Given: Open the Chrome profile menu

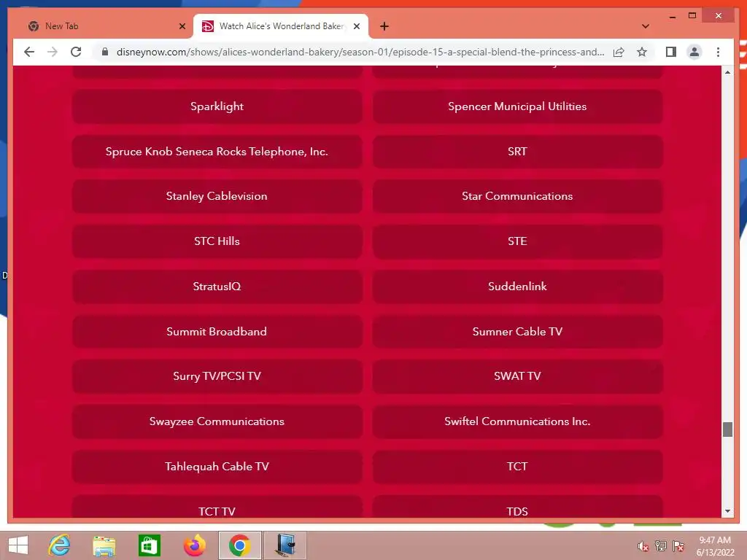Looking at the screenshot, I should (x=694, y=52).
